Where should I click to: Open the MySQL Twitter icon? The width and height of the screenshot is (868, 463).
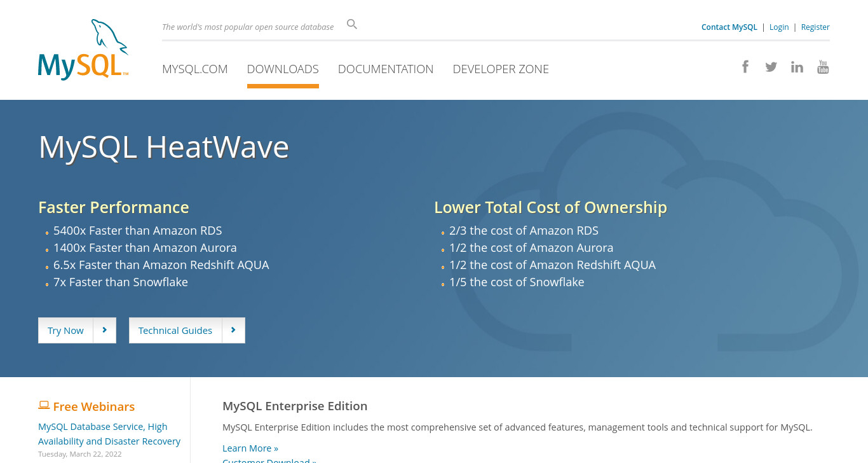(x=771, y=67)
